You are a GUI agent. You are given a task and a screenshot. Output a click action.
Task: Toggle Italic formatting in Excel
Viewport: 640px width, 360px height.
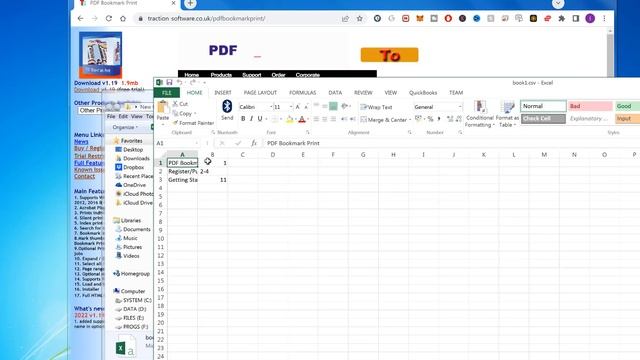click(x=251, y=119)
